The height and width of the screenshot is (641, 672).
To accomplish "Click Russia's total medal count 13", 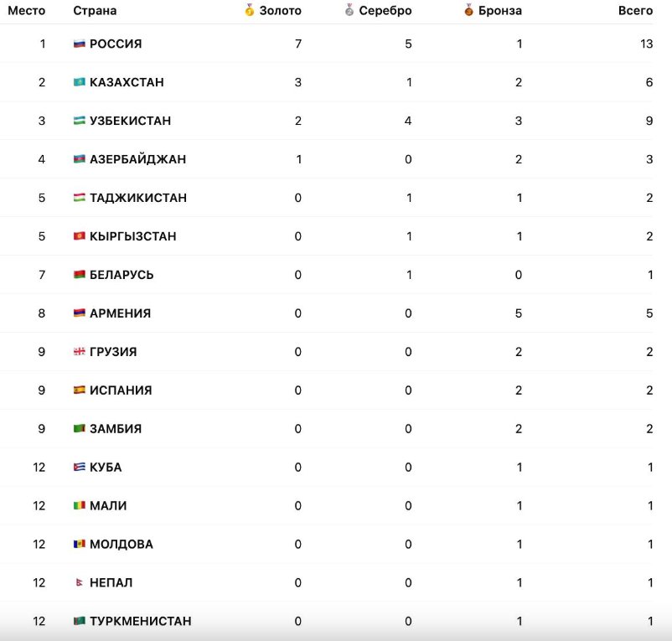I will click(646, 44).
